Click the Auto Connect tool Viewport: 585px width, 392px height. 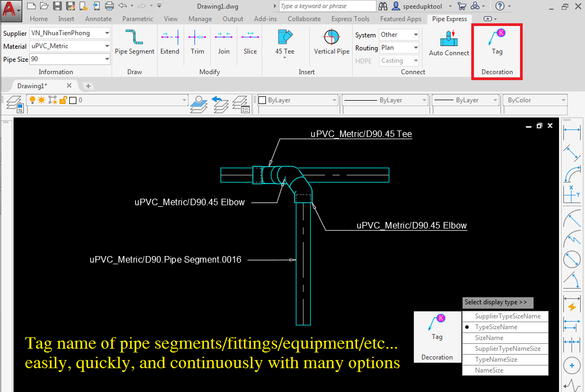point(449,43)
